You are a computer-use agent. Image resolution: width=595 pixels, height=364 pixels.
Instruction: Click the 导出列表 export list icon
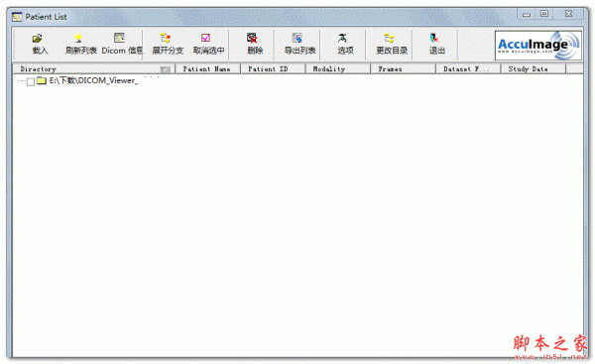click(297, 38)
